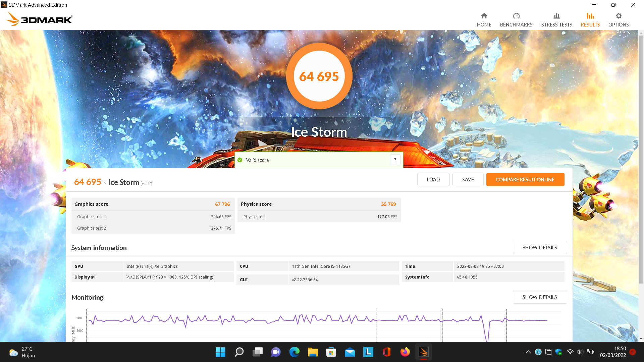644x362 pixels.
Task: Show details for Monitoring
Action: coord(540,297)
